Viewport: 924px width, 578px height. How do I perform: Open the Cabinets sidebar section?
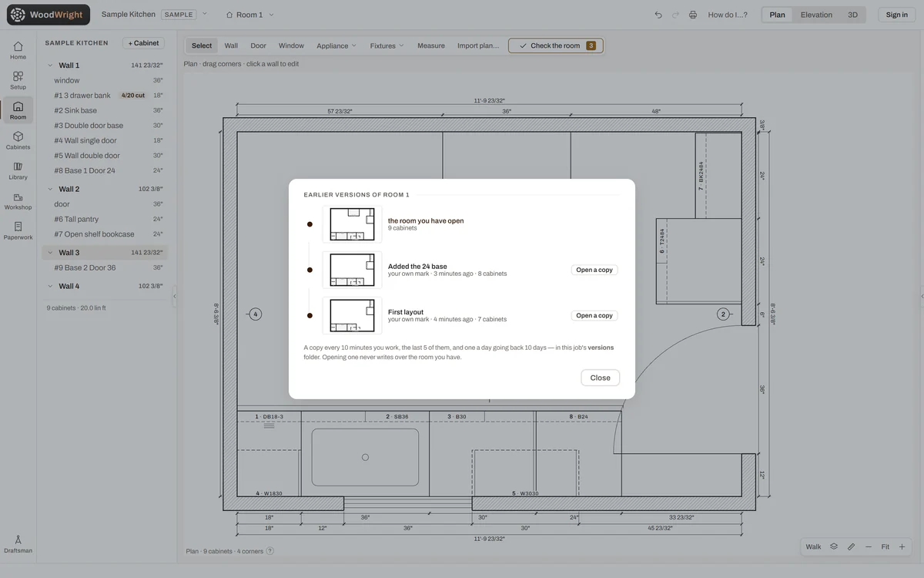[18, 140]
